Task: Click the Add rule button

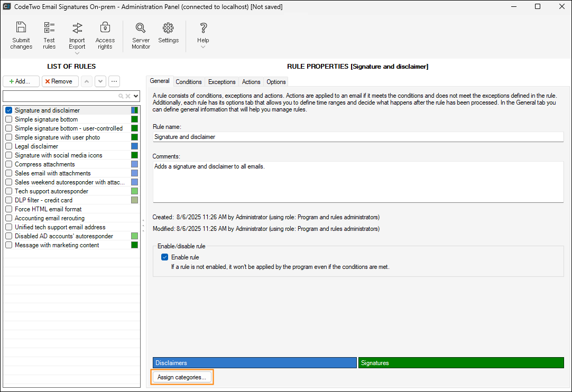Action: (x=21, y=81)
